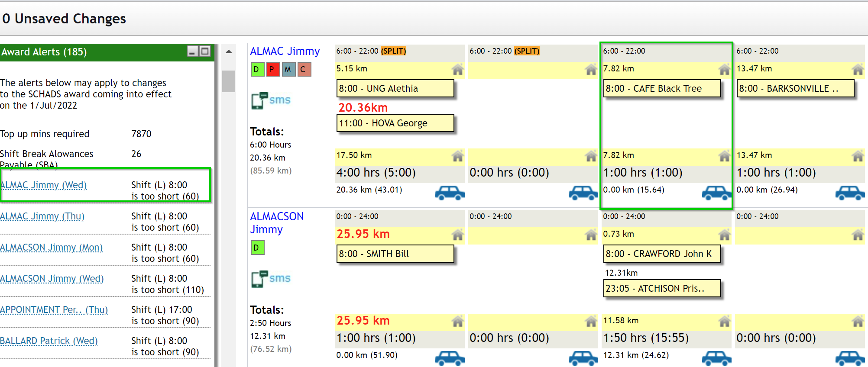
Task: Select the 8:00 CAFE Black Tree shift
Action: [x=662, y=89]
